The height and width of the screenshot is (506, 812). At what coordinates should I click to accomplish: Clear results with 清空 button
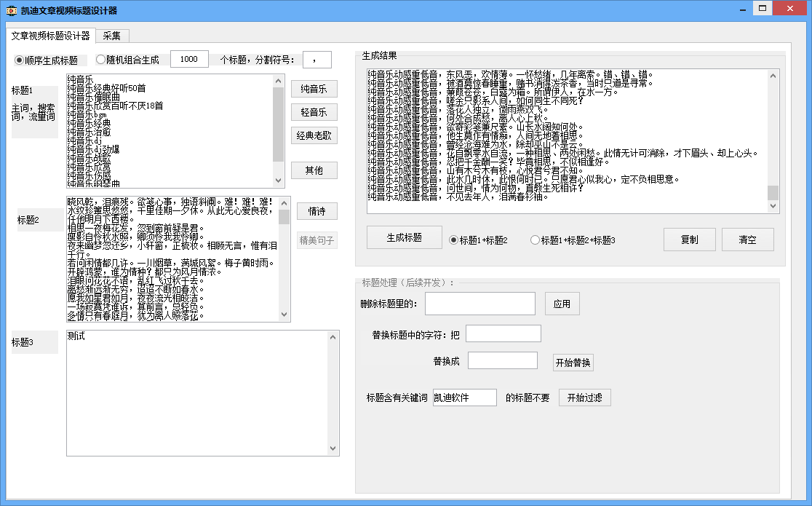point(748,240)
